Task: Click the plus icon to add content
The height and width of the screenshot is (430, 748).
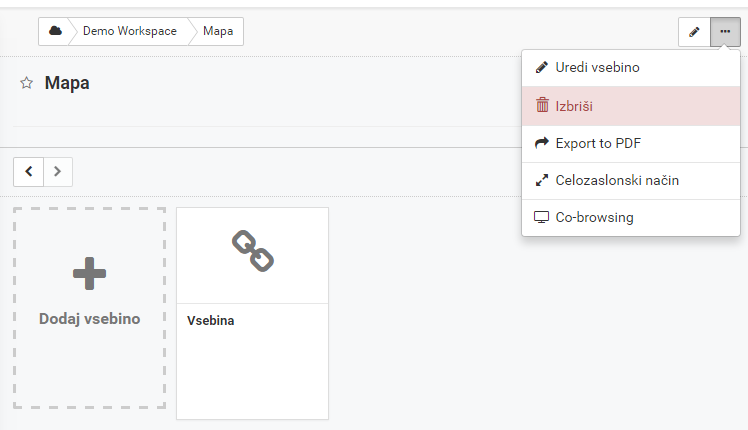Action: (90, 273)
